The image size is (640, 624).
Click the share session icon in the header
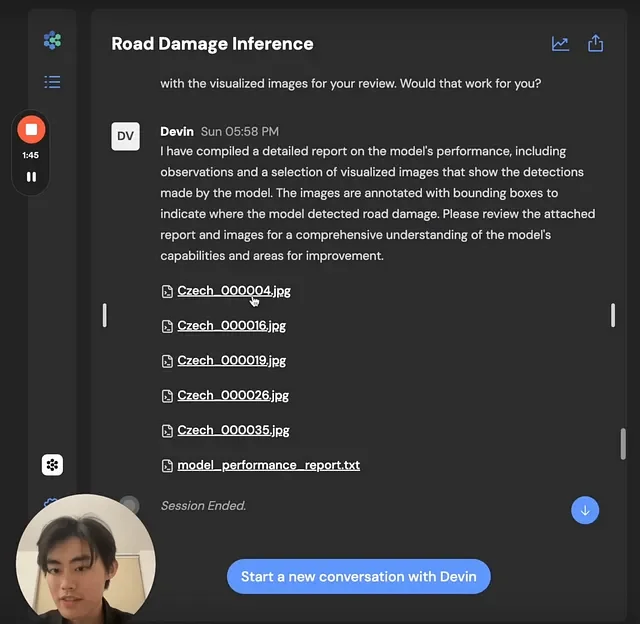click(x=596, y=43)
